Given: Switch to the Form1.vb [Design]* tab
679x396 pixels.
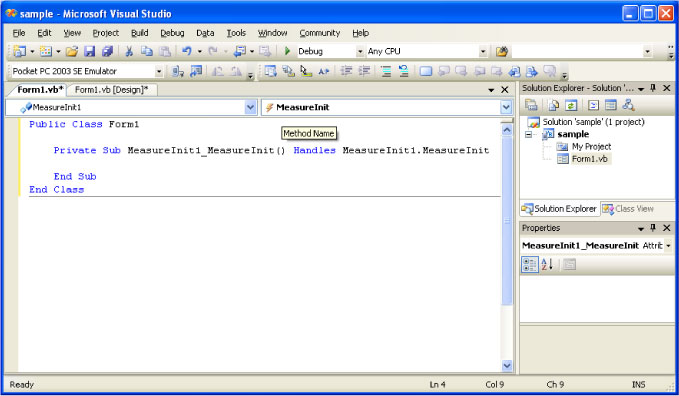Looking at the screenshot, I should [111, 90].
